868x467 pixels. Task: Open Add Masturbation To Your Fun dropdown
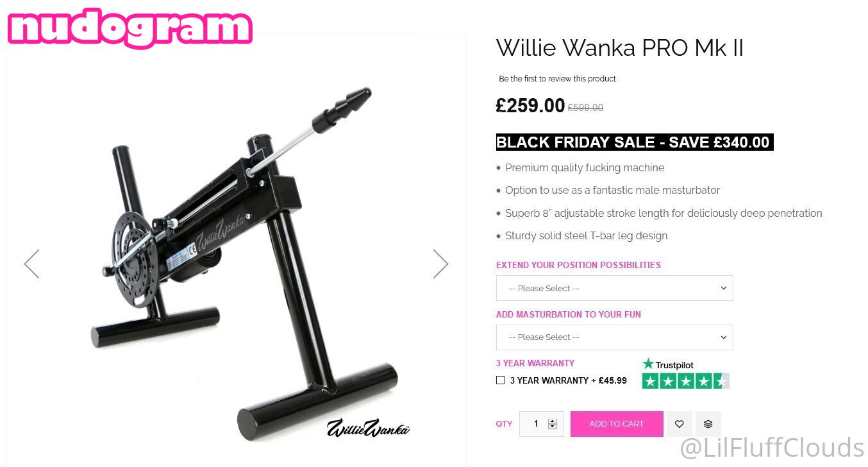point(614,337)
